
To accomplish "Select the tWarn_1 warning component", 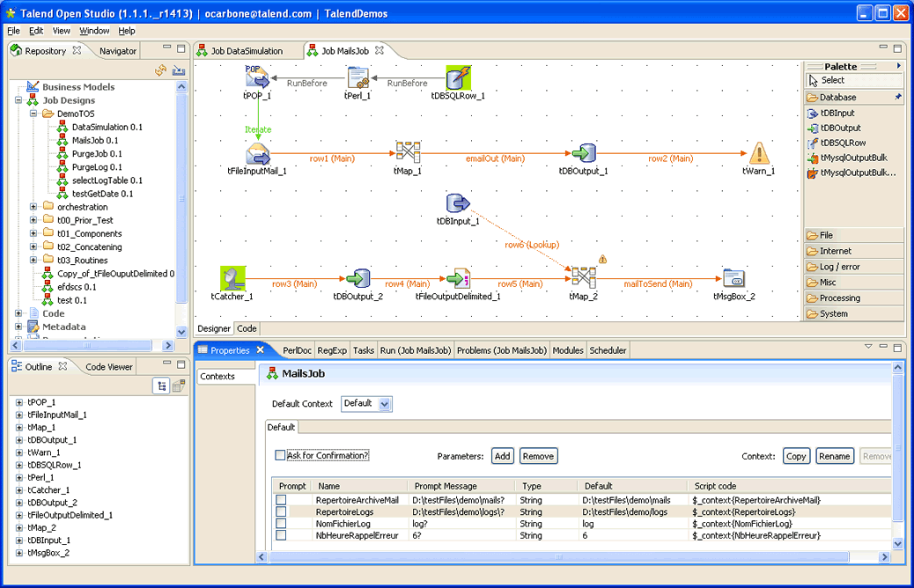I will tap(758, 153).
